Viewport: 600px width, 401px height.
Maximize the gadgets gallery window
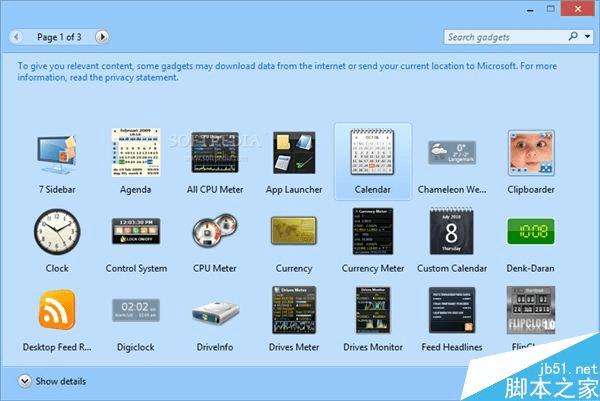(x=551, y=9)
